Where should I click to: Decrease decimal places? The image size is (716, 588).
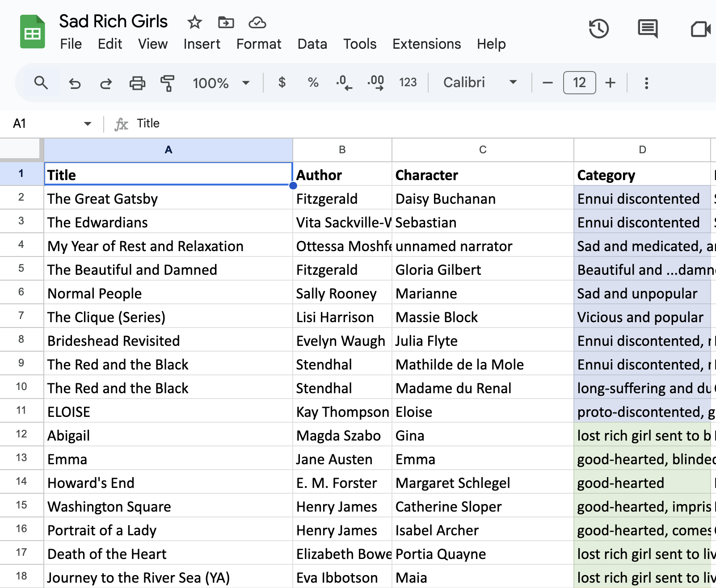(x=344, y=83)
